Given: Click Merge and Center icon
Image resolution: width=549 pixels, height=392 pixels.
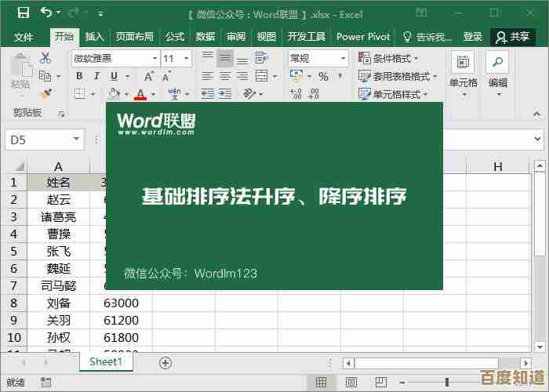Looking at the screenshot, I should pyautogui.click(x=262, y=76).
